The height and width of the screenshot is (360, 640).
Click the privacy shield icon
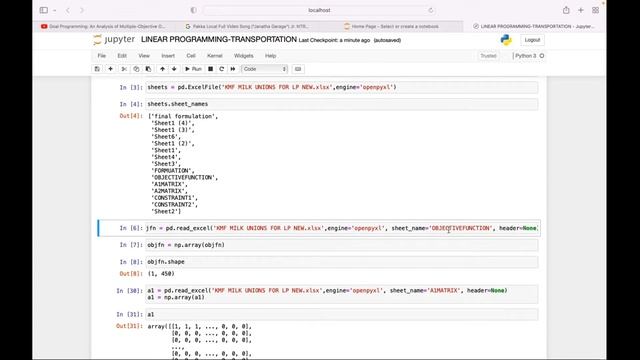click(x=193, y=10)
